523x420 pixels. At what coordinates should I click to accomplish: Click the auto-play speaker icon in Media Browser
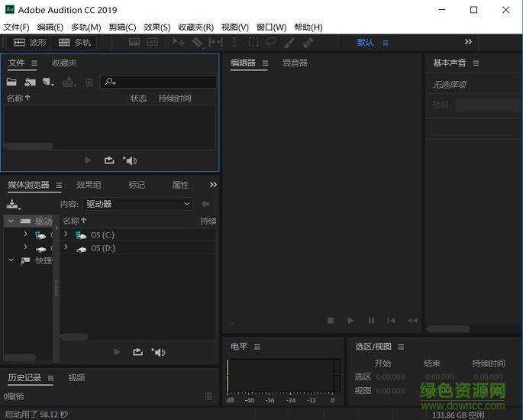(159, 352)
